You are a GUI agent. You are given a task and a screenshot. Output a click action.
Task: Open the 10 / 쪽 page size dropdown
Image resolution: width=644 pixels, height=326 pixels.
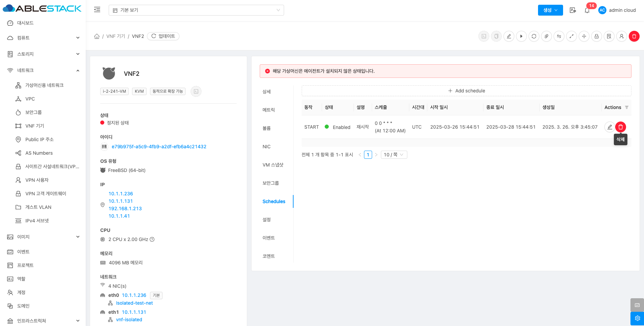tap(394, 155)
